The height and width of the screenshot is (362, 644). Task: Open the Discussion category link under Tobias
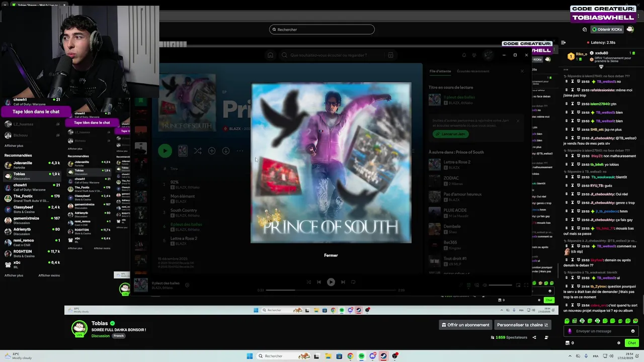pos(101,336)
